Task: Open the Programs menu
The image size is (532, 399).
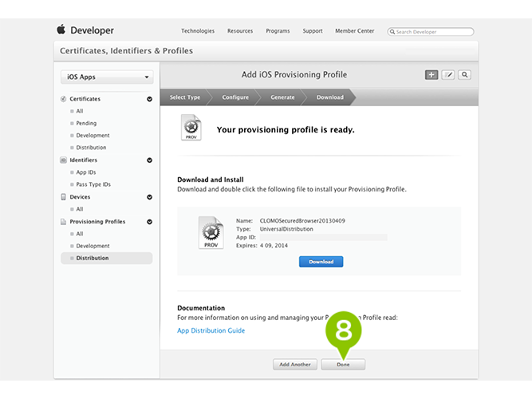Action: tap(278, 31)
